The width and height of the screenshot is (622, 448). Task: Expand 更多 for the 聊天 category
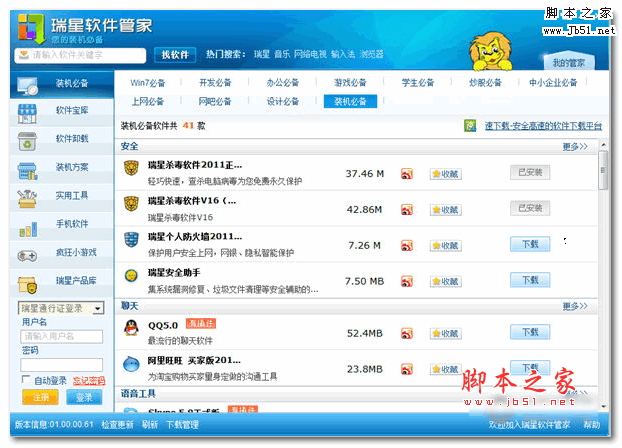(x=575, y=306)
